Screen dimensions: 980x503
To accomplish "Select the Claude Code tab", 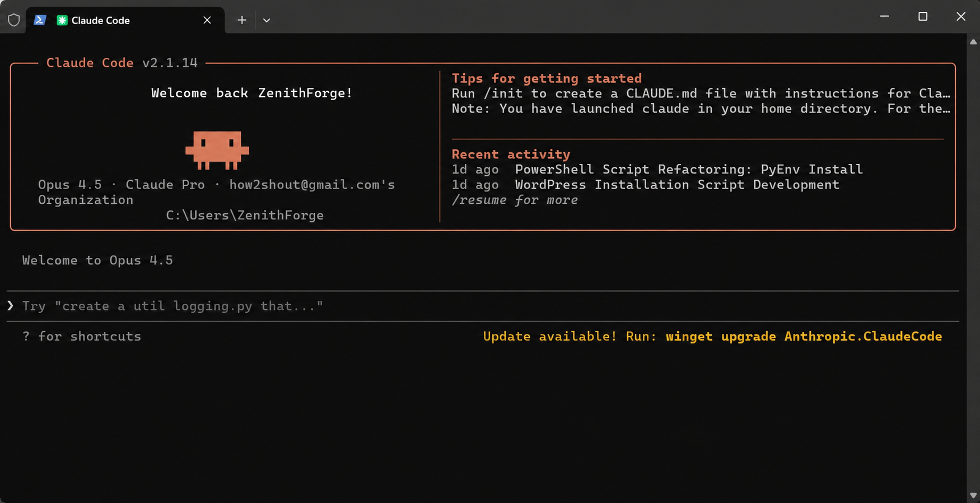I will (x=125, y=20).
